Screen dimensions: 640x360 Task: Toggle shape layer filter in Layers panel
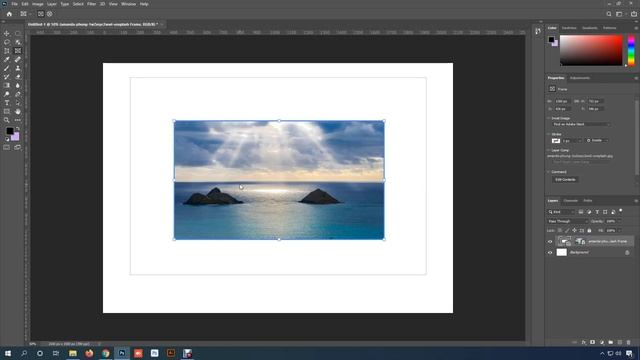click(x=605, y=212)
